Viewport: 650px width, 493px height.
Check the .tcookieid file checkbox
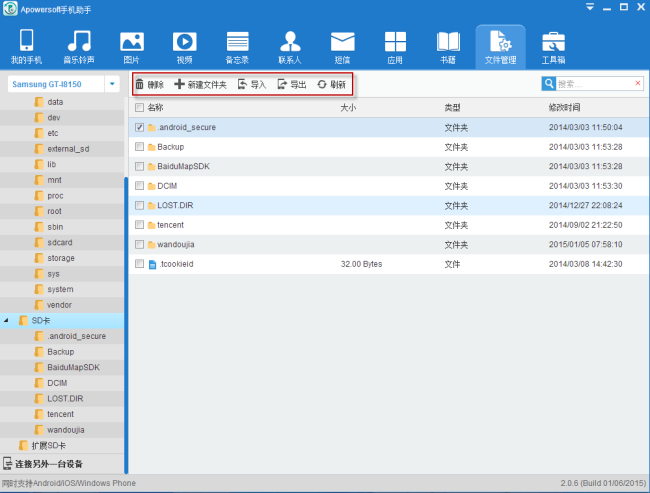139,264
